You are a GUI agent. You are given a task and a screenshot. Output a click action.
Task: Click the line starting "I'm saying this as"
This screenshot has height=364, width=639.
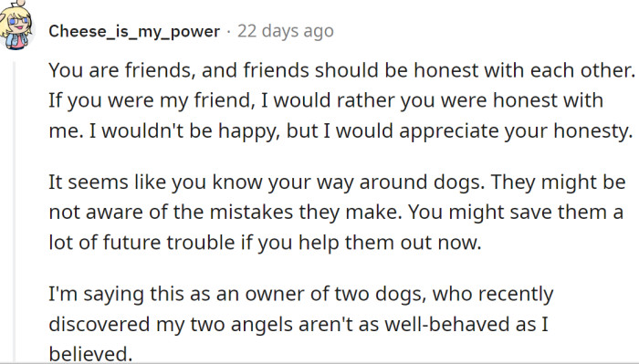[x=301, y=294]
